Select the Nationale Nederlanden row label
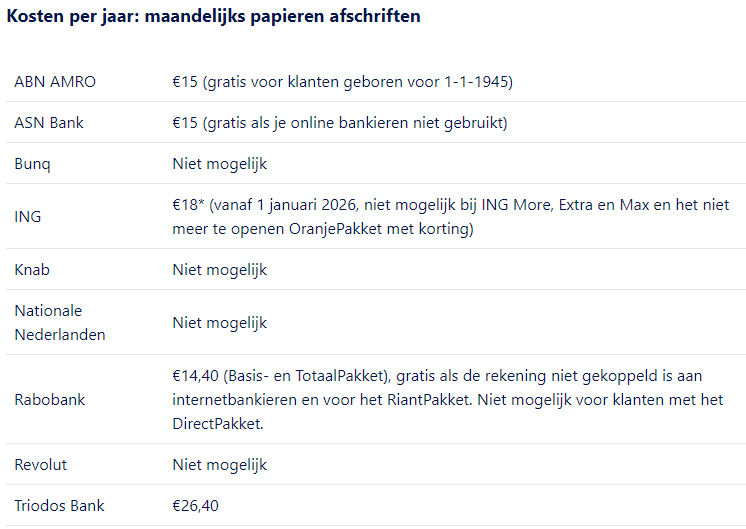This screenshot has width=746, height=529. tap(60, 323)
